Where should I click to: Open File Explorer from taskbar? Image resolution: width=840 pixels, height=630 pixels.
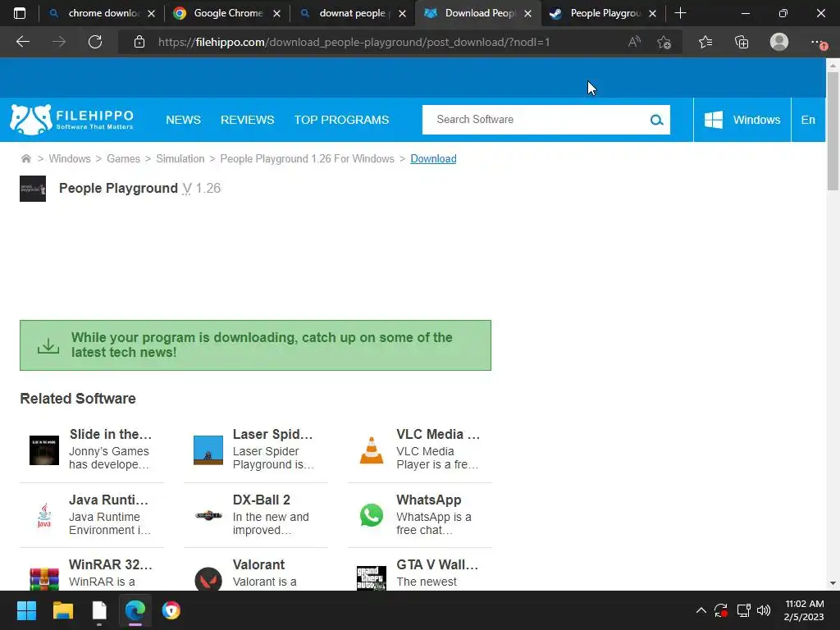(62, 610)
